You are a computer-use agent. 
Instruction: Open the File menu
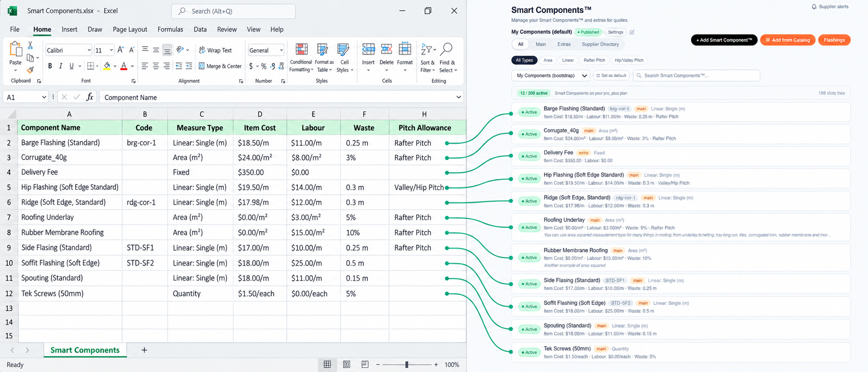click(15, 29)
